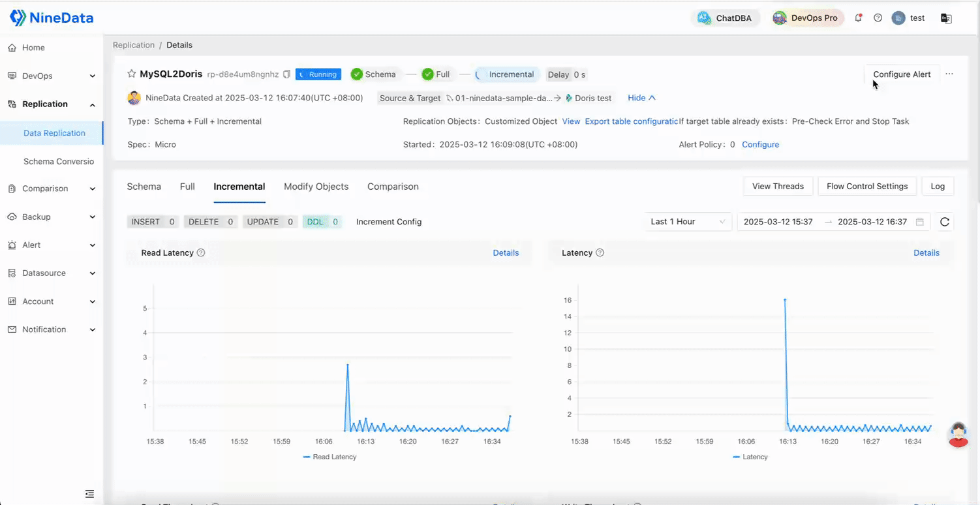Screen dimensions: 980x505
Task: Open the Modify Objects tab
Action: point(316,187)
